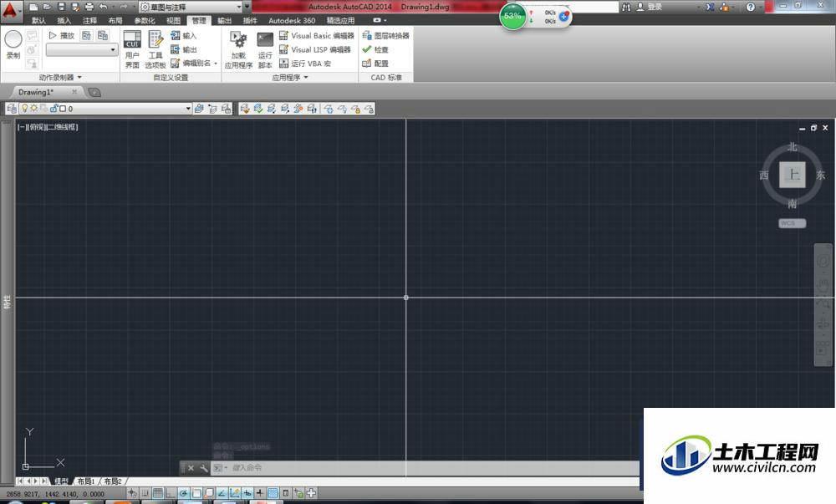The width and height of the screenshot is (836, 504).
Task: Open the Visual Basic 编辑器
Action: click(x=316, y=36)
